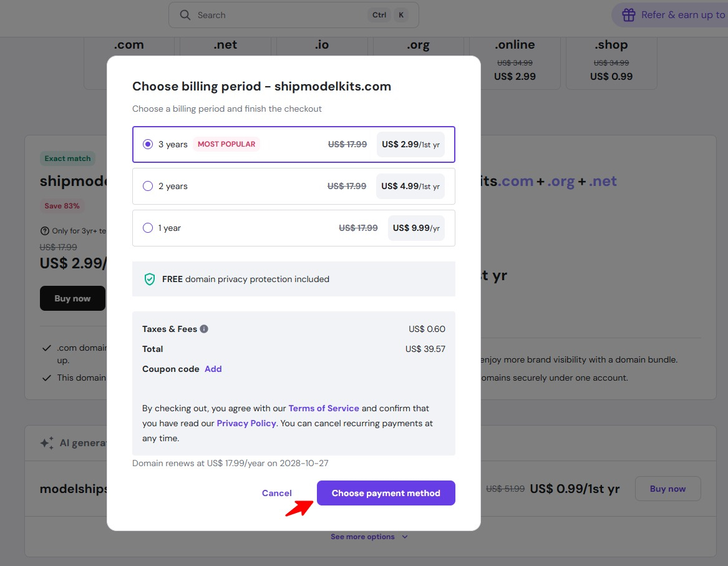Cancel the billing period dialog
728x566 pixels.
pos(276,493)
